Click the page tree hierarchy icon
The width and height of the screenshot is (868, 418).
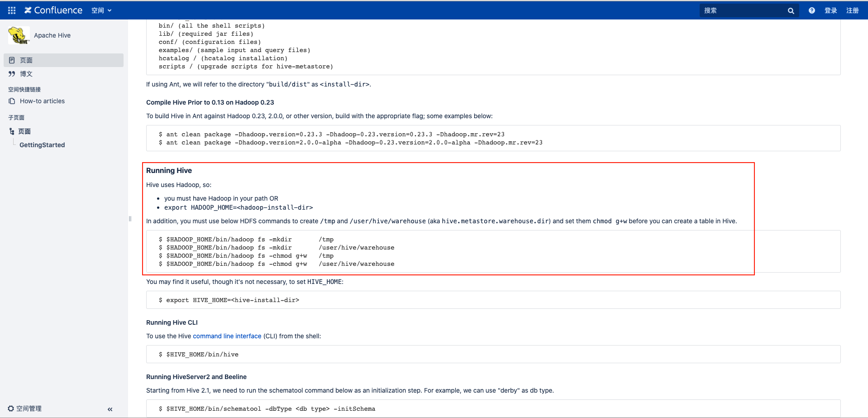(12, 131)
